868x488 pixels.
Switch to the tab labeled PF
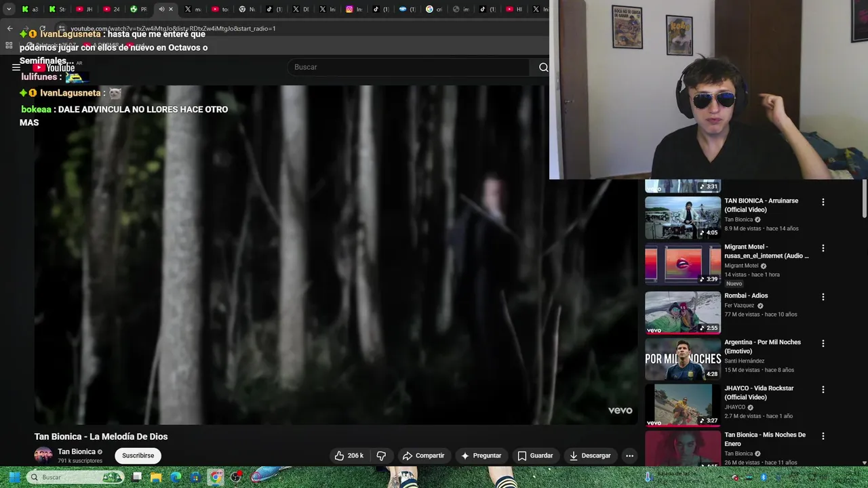tap(138, 9)
